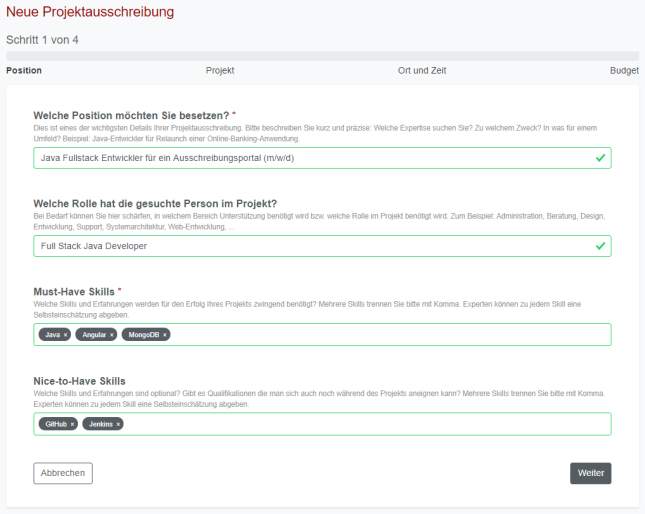
Task: Click the Java tag label
Action: click(52, 335)
